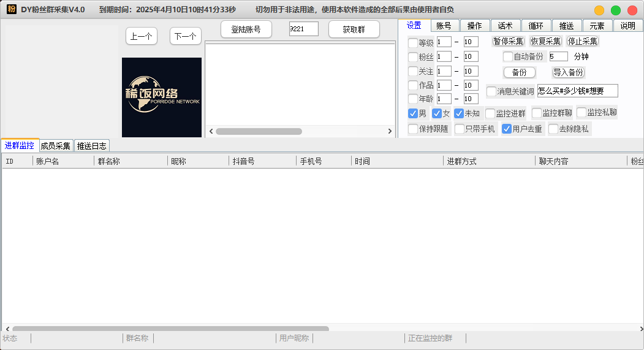
Task: Switch to the 账号 tab
Action: pyautogui.click(x=444, y=26)
